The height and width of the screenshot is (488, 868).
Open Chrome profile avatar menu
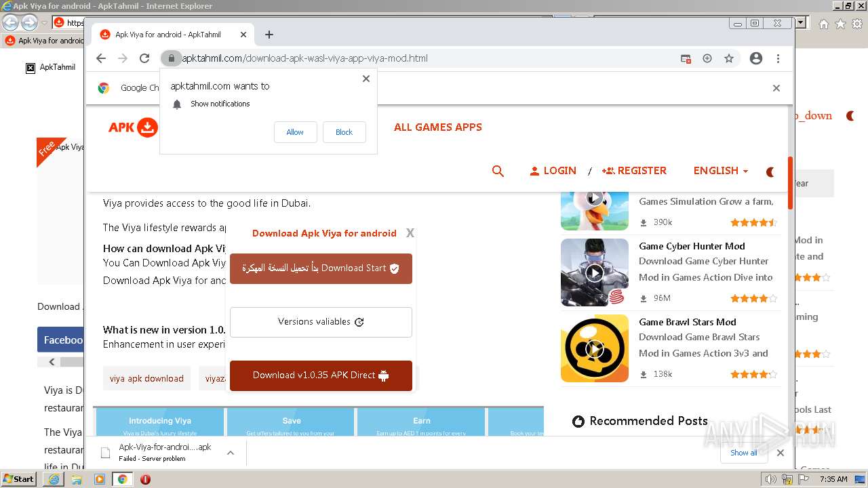click(756, 58)
